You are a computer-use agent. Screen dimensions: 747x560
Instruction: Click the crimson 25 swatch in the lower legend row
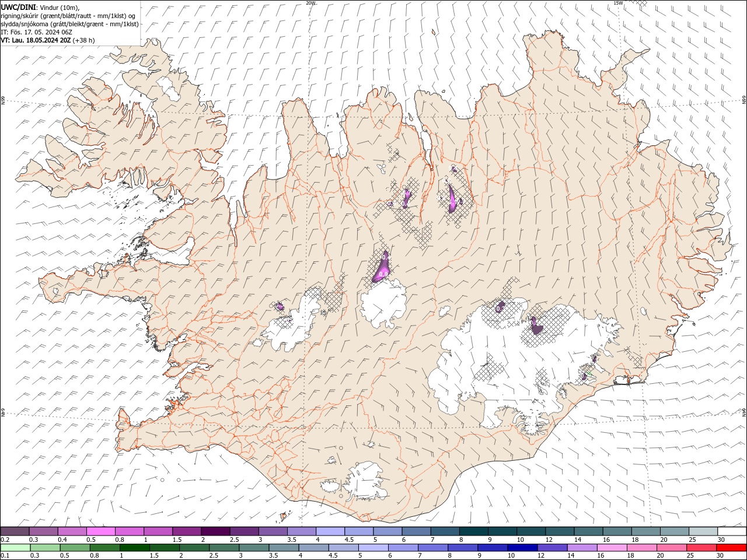[701, 548]
